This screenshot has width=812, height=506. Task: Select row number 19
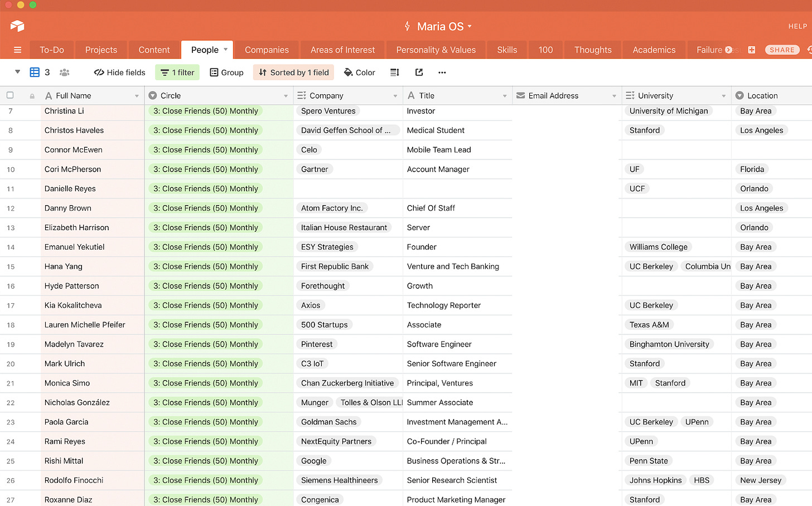[11, 344]
